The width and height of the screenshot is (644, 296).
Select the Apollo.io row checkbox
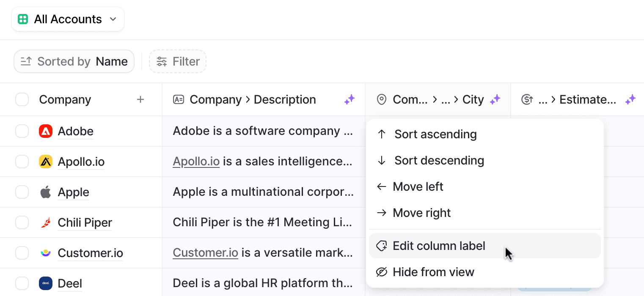point(22,162)
